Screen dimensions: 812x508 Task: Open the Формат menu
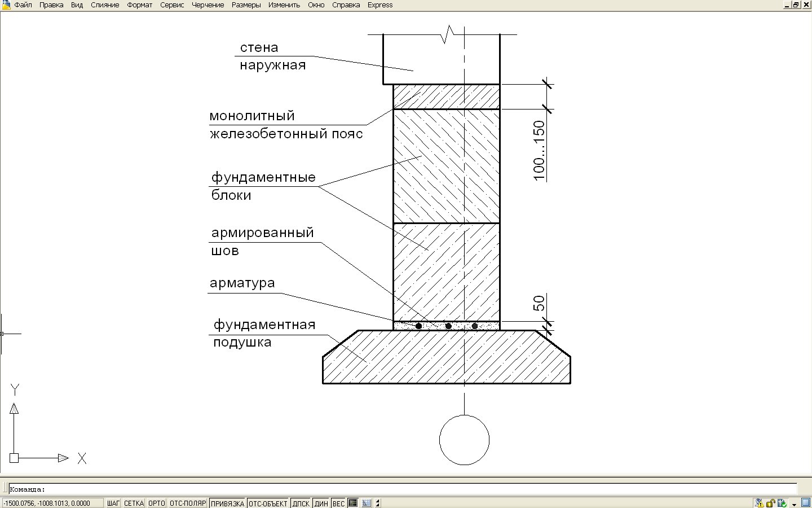coord(139,5)
